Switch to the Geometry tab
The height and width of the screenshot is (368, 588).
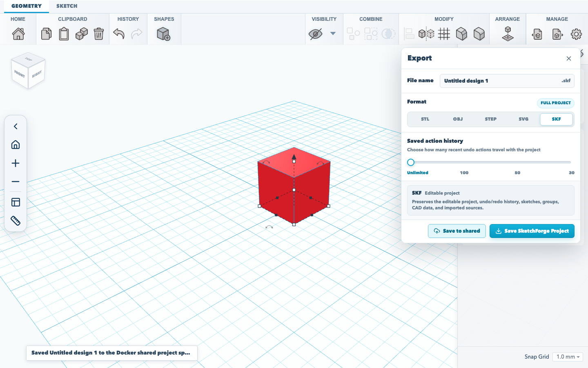(27, 6)
